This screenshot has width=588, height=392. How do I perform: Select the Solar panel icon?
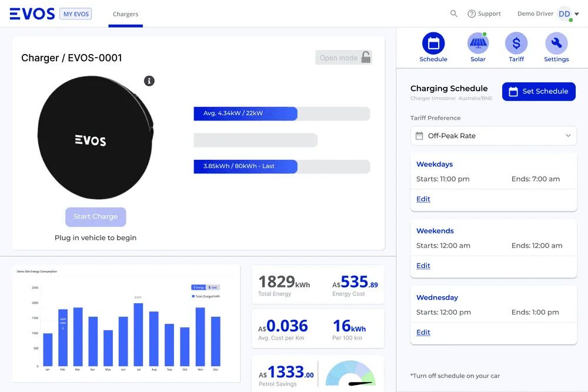[478, 43]
